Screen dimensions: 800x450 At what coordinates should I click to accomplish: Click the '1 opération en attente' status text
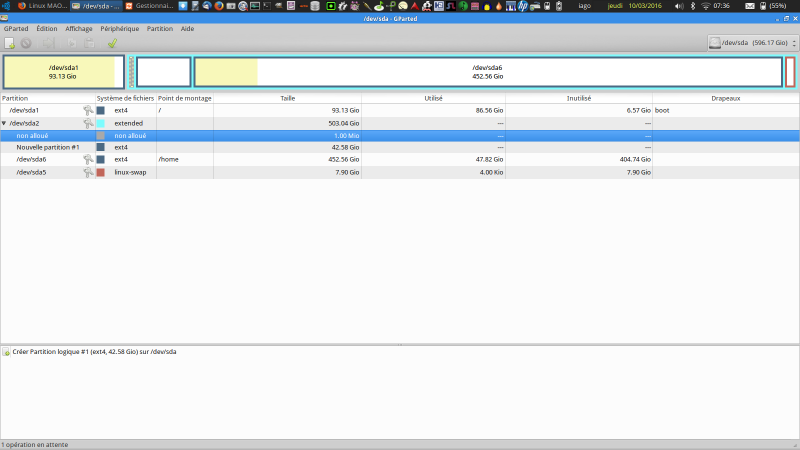pyautogui.click(x=35, y=444)
